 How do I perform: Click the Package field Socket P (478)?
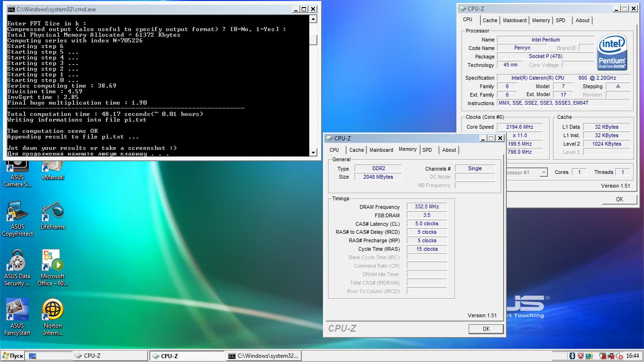pos(545,57)
